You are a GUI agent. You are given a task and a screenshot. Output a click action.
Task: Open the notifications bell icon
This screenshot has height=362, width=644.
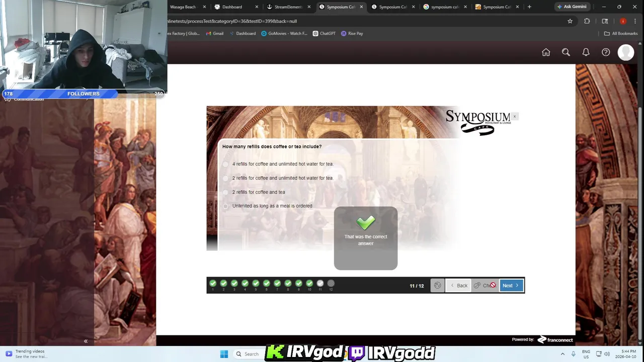point(586,52)
